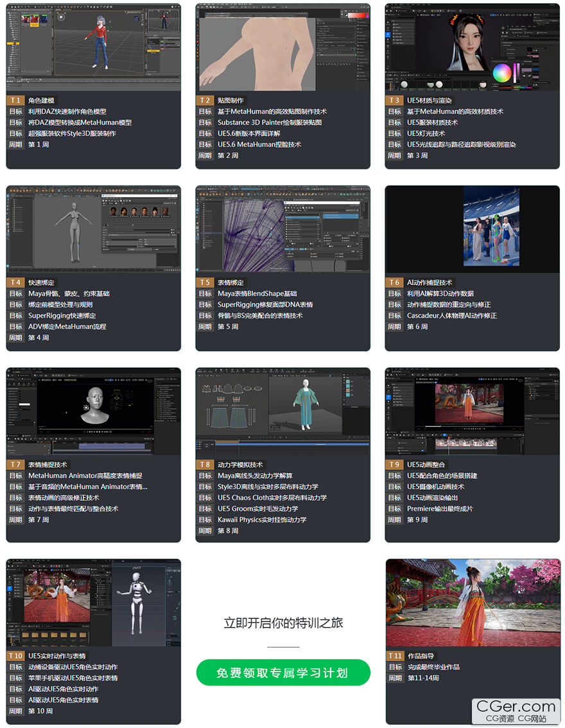Open the T9 UE5动画整合 thumbnail
The width and height of the screenshot is (565, 728).
click(x=472, y=411)
